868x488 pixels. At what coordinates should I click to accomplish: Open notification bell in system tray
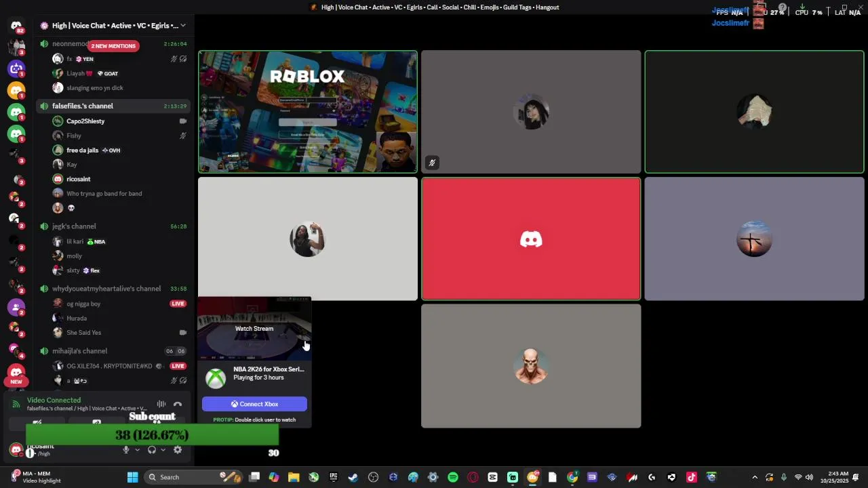point(856,477)
